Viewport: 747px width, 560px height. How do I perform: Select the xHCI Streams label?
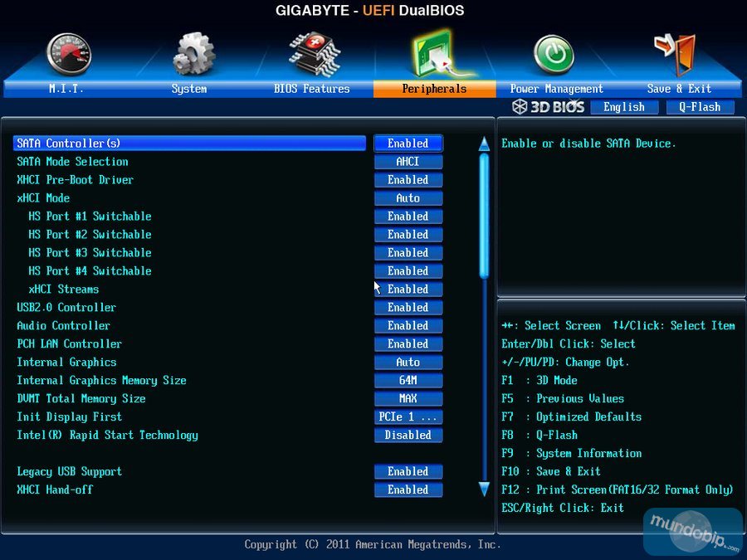[x=64, y=289]
